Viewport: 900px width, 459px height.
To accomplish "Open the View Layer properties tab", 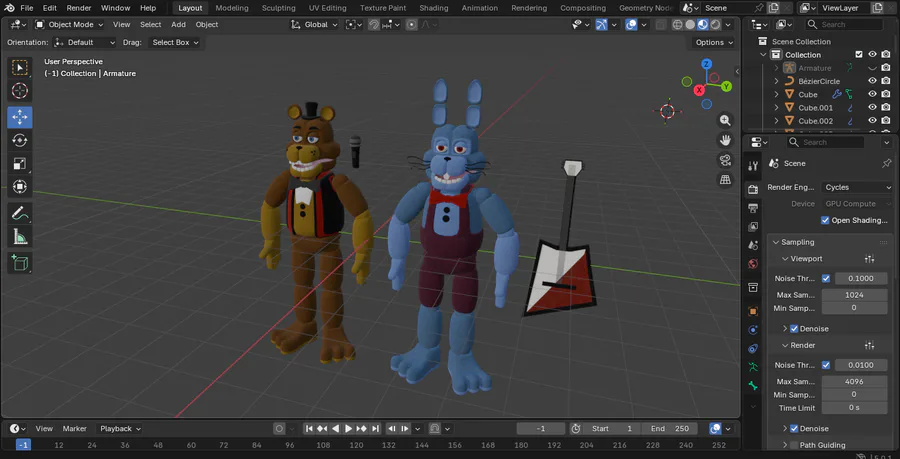I will (753, 227).
